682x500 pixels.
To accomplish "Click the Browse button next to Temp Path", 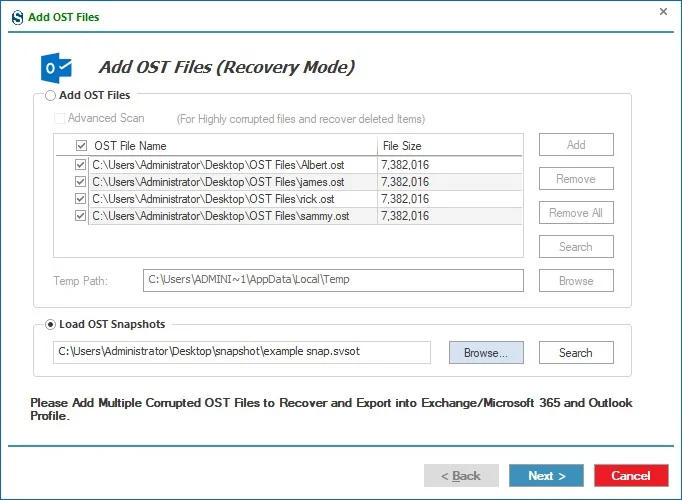I will [x=576, y=280].
